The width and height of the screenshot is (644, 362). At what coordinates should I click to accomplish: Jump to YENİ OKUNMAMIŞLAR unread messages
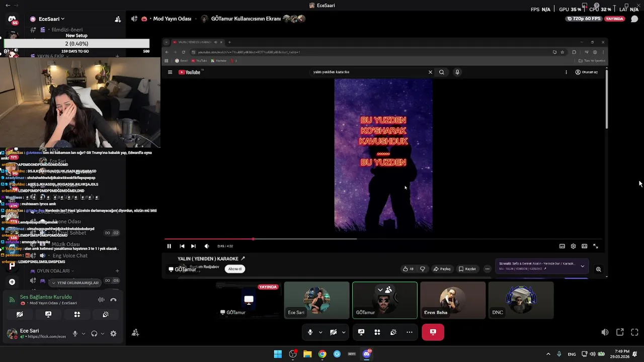(75, 283)
